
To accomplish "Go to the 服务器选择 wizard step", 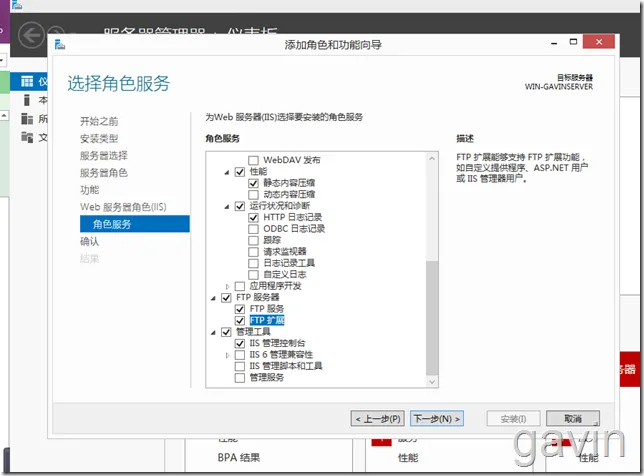I will coord(104,156).
